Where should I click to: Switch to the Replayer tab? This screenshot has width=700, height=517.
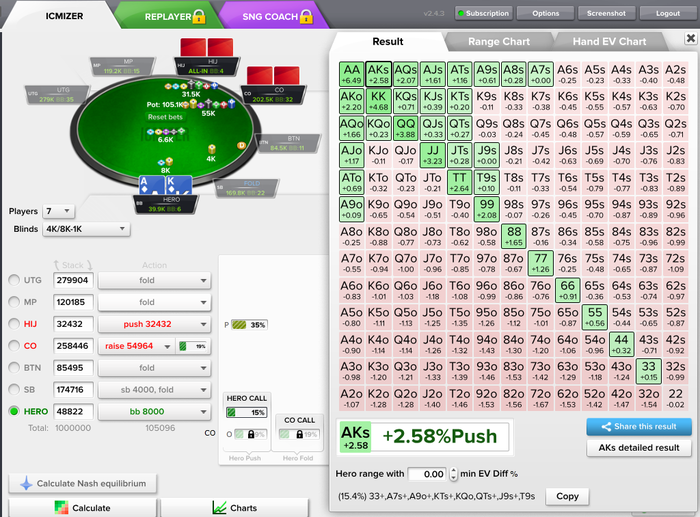pyautogui.click(x=169, y=17)
